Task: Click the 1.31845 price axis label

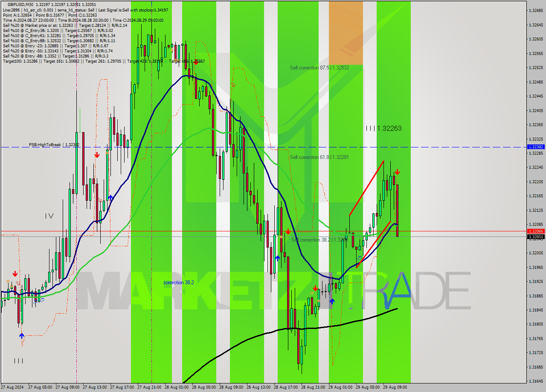Action: coord(536,310)
